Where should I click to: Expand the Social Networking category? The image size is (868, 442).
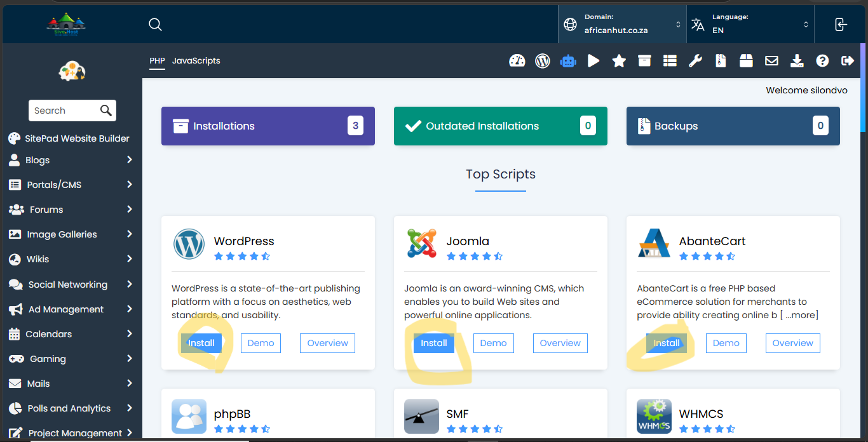click(x=71, y=285)
